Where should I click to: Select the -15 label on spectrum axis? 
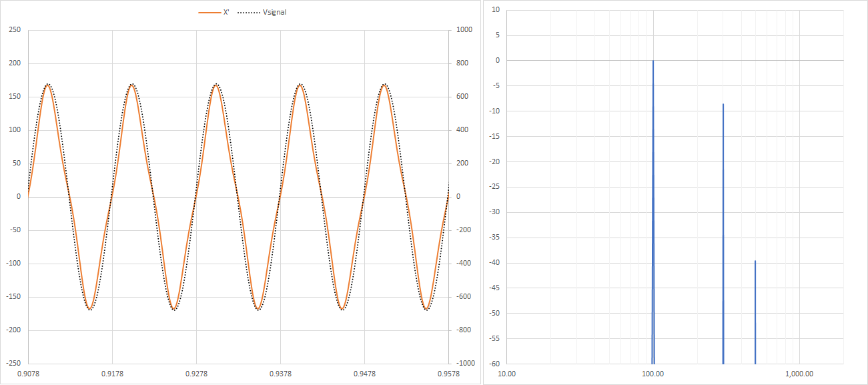[494, 136]
